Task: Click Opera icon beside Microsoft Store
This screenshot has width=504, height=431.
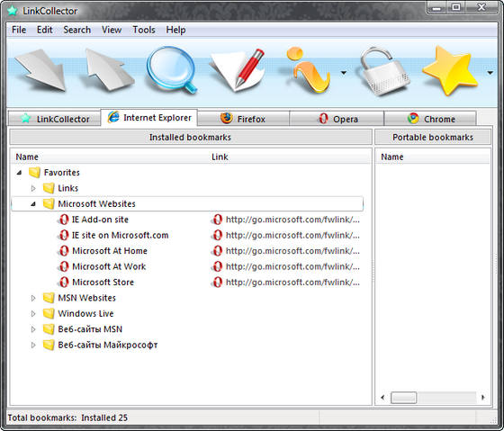Action: coord(64,283)
